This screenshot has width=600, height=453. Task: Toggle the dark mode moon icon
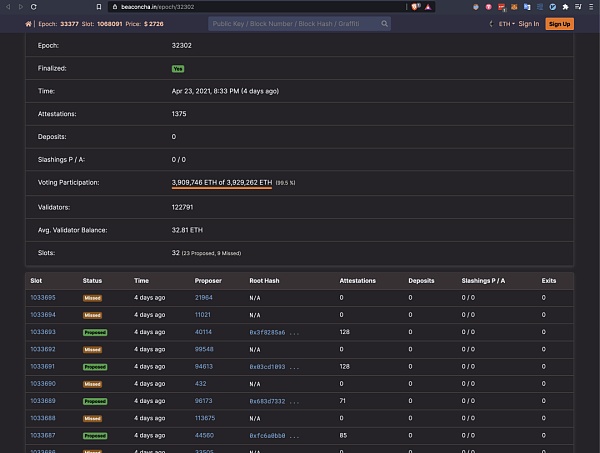point(492,24)
